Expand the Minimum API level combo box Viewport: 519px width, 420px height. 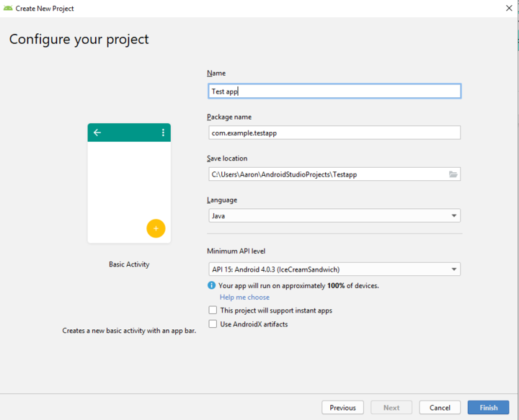coord(334,269)
